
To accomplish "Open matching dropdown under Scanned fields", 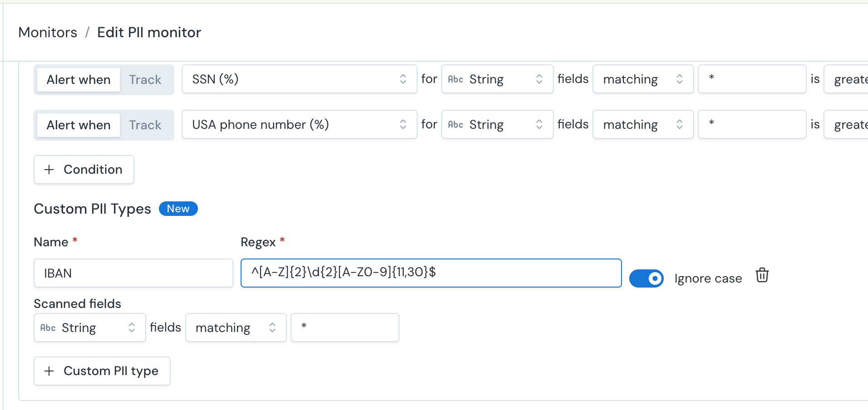I will pyautogui.click(x=236, y=327).
